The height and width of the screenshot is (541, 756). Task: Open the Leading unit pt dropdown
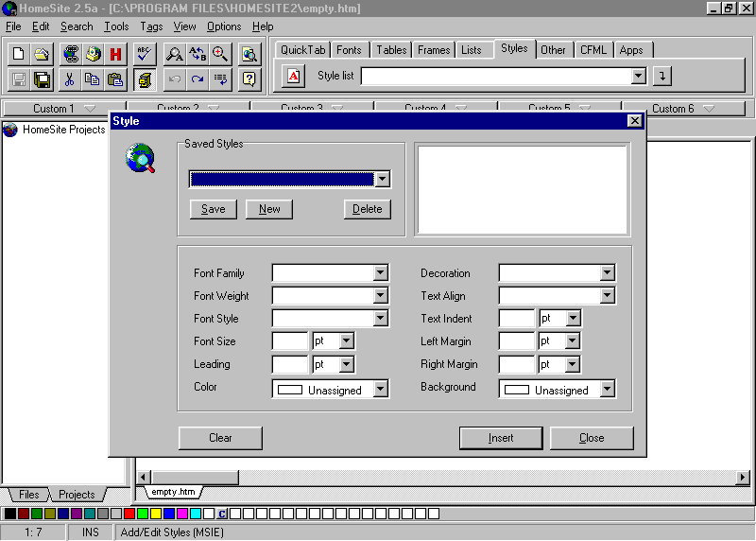pos(347,364)
